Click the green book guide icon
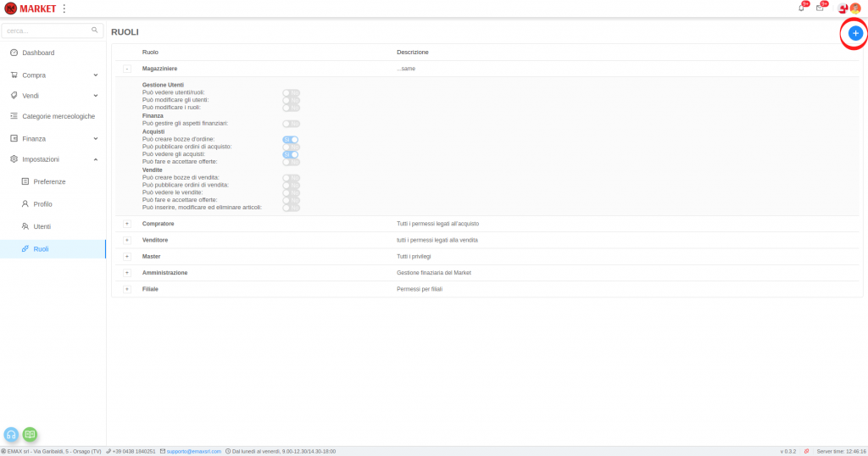Viewport: 868px width, 456px height. coord(30,434)
